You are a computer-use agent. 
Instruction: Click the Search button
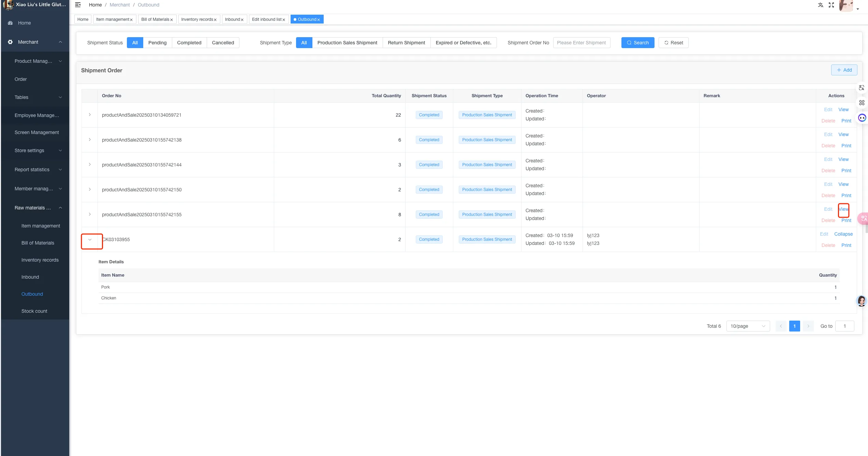pyautogui.click(x=637, y=43)
